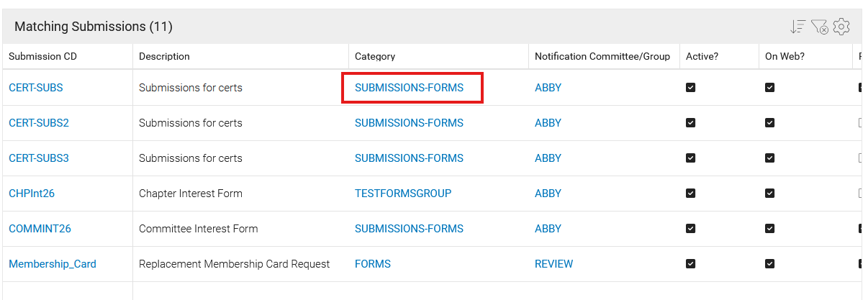
Task: Open ABBY committee in CHPInt26 row
Action: pos(548,194)
